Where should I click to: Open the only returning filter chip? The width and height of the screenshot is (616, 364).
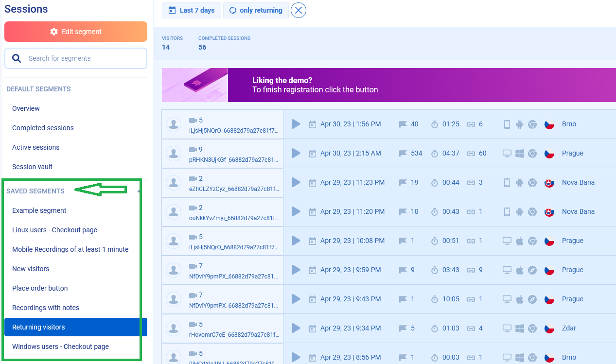[256, 10]
